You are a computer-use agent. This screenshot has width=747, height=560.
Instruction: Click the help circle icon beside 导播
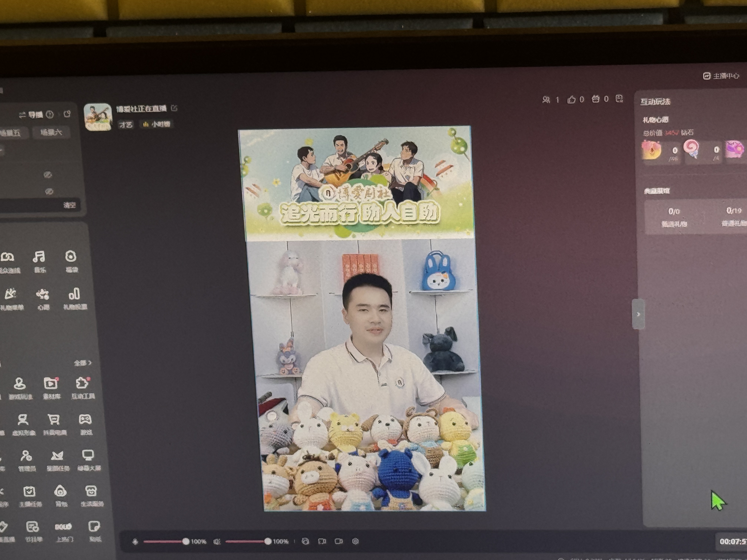(x=50, y=115)
